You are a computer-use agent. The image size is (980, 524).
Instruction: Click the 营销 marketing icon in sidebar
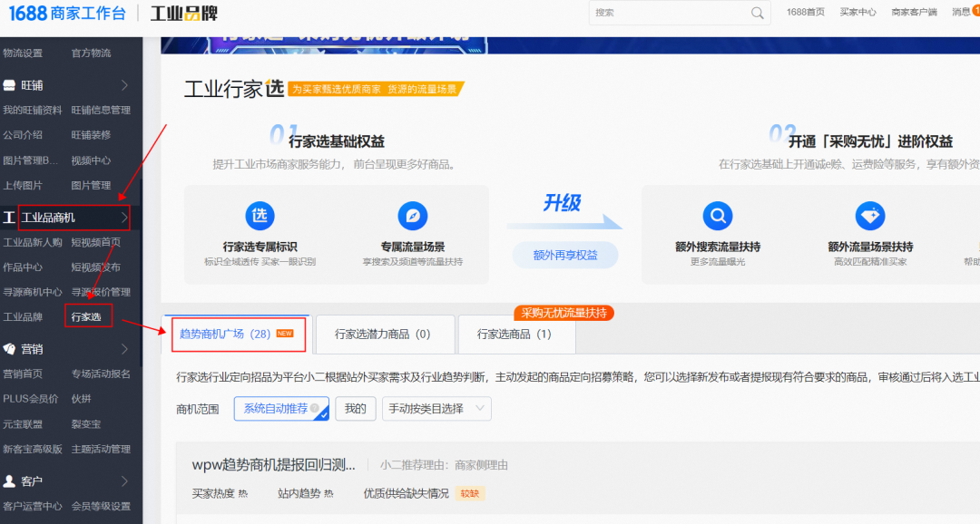pyautogui.click(x=9, y=349)
